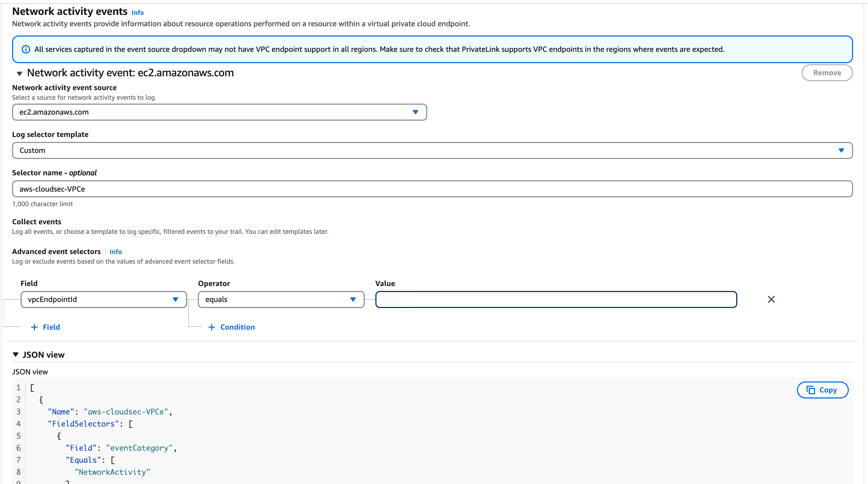
Task: Open the vpcEndpointId Field dropdown
Action: pyautogui.click(x=104, y=299)
